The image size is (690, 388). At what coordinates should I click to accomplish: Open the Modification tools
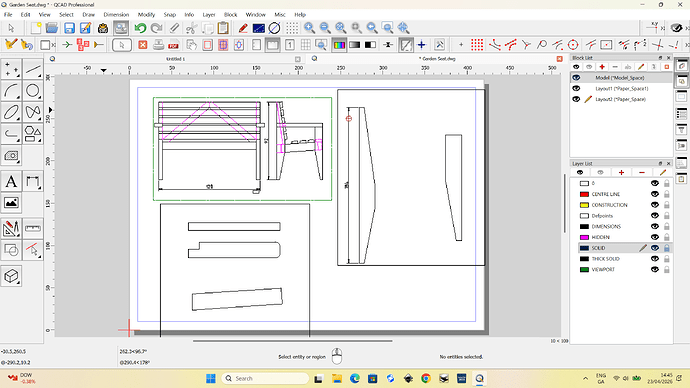[x=11, y=228]
